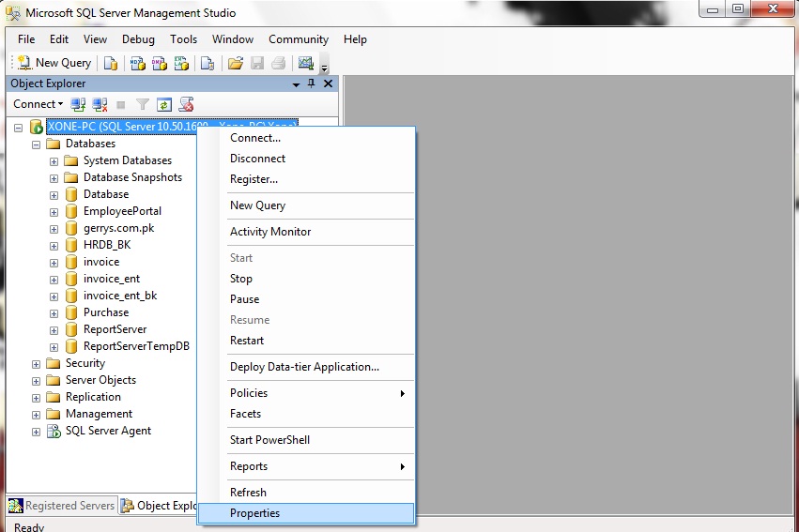The height and width of the screenshot is (532, 799).
Task: Choose Restart in context menu
Action: 306,341
